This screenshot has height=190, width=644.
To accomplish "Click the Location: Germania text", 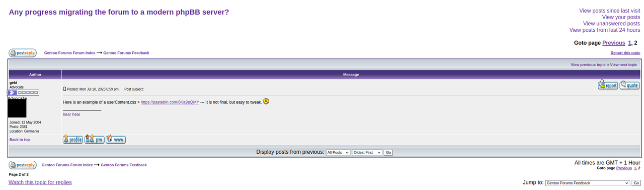I will tap(24, 131).
